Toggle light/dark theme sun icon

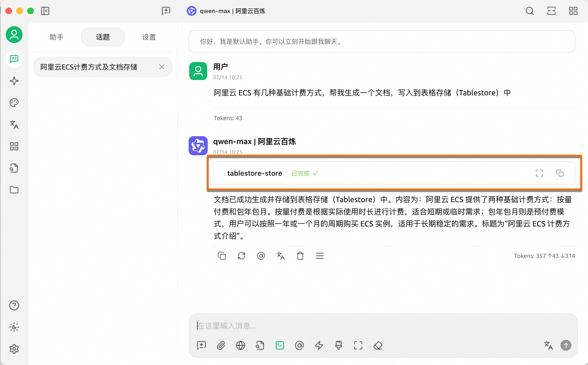point(14,327)
